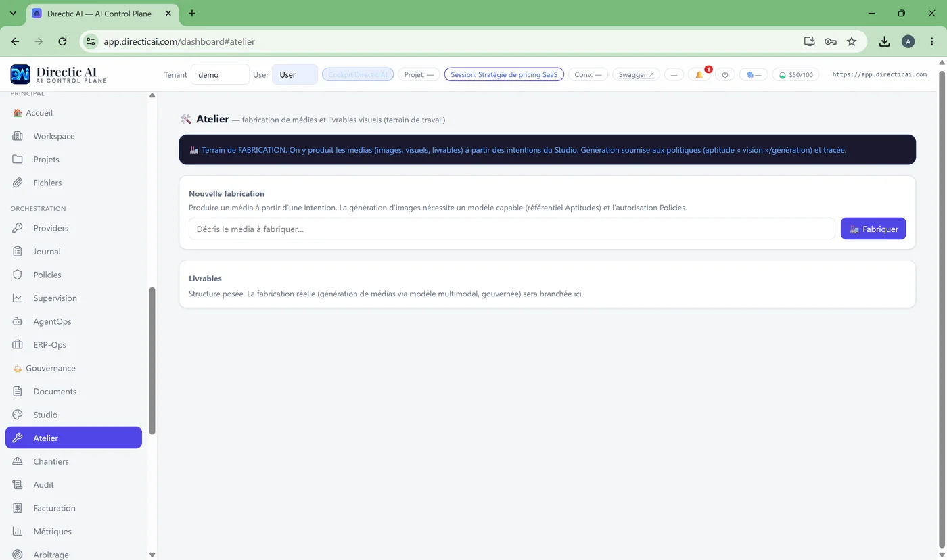This screenshot has width=947, height=560.
Task: Focus the Tenant demo input field
Action: pyautogui.click(x=220, y=74)
